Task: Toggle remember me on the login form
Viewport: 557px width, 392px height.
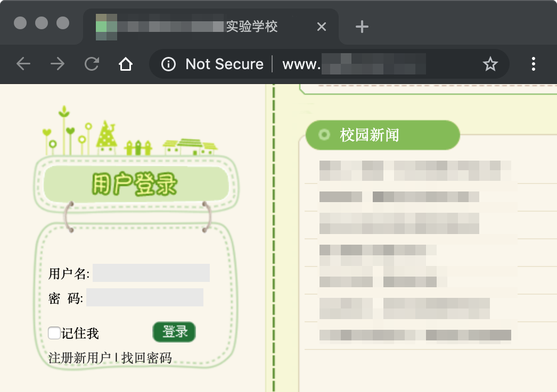Action: point(54,332)
